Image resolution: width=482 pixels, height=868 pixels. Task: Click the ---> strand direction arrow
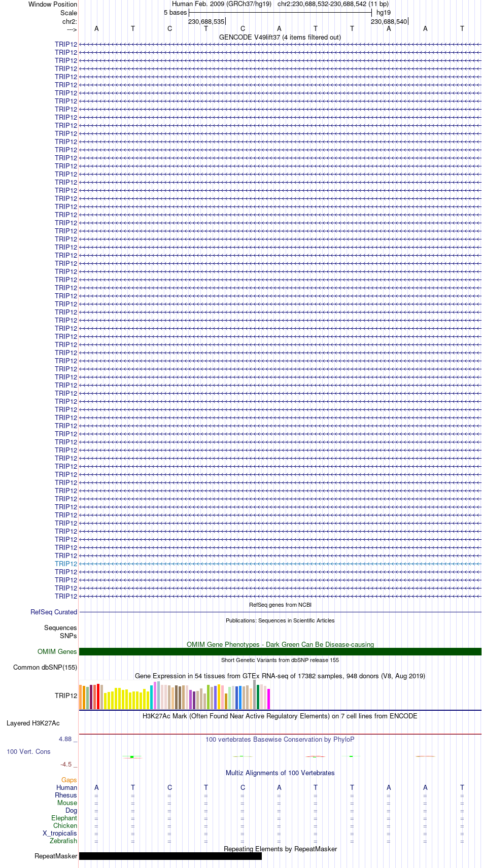(x=72, y=29)
